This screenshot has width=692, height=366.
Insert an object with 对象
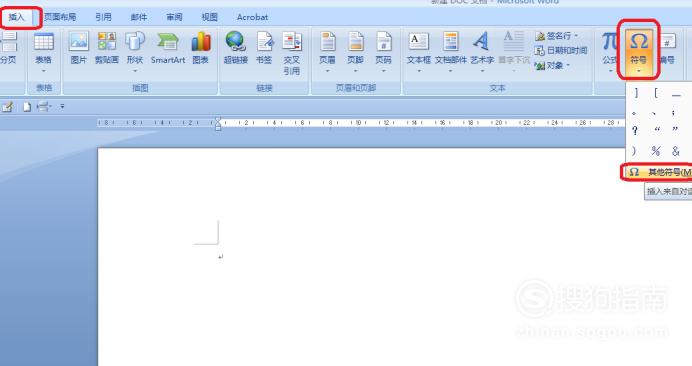coord(552,65)
